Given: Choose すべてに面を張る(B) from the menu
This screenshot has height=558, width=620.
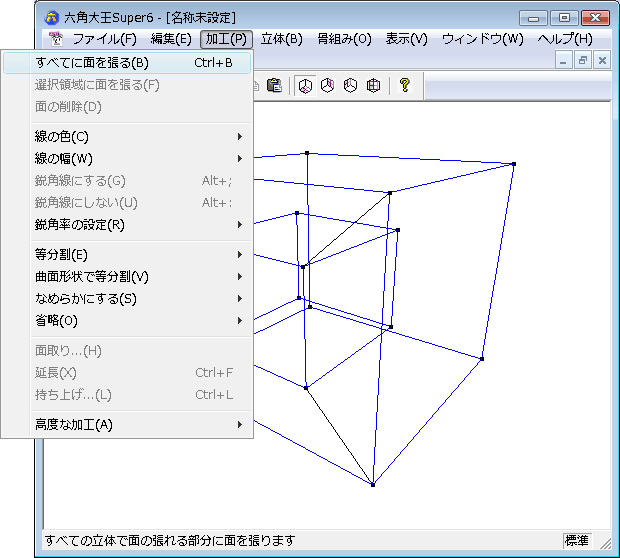Looking at the screenshot, I should coord(127,62).
